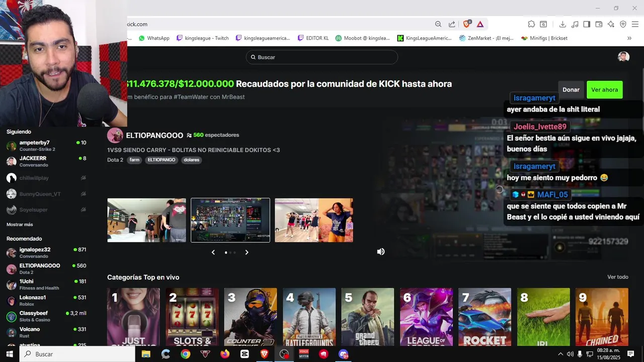Click isragameryt username in the first chat message
Viewport: 644px width, 362px height.
coord(534,98)
